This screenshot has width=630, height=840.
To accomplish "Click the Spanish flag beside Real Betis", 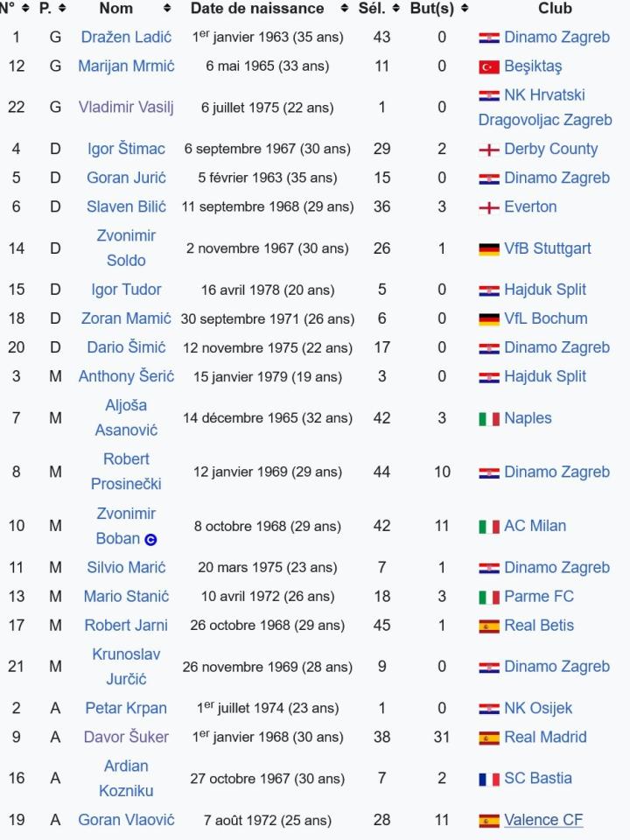I will click(x=489, y=626).
